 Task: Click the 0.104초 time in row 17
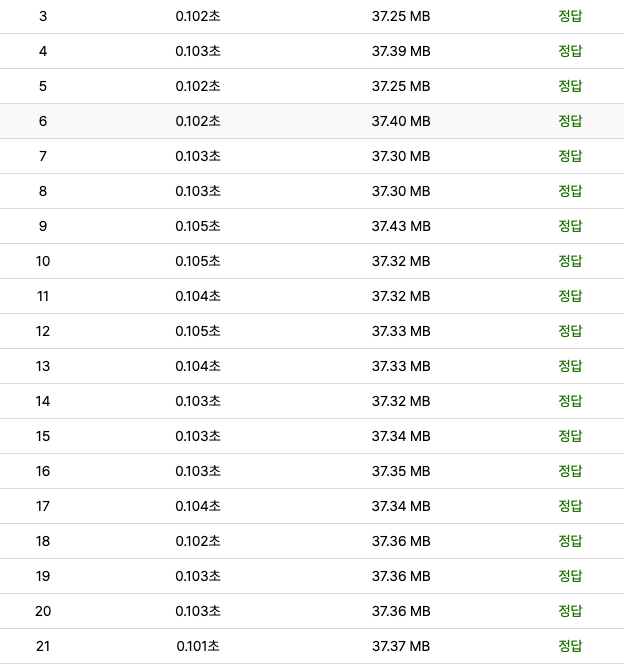(x=198, y=506)
